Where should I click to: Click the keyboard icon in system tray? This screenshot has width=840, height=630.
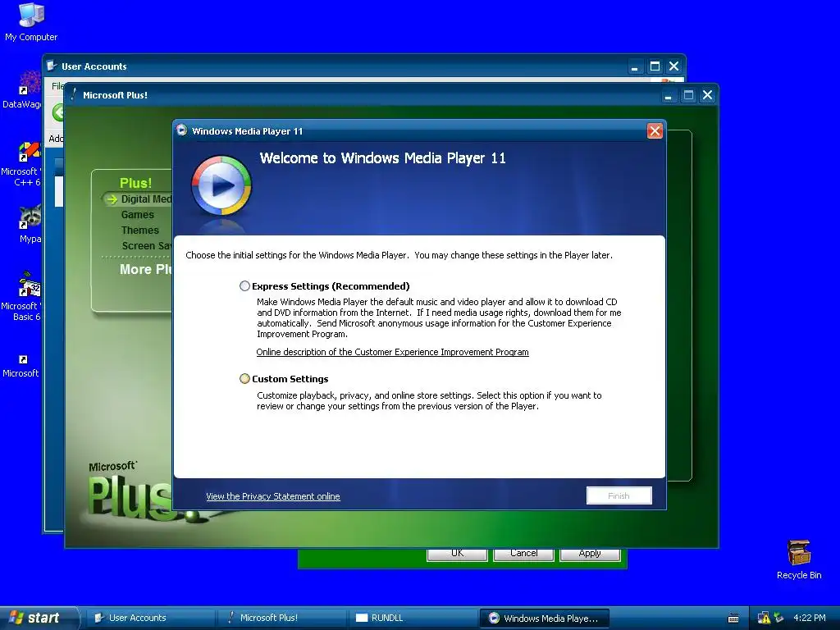(x=733, y=619)
